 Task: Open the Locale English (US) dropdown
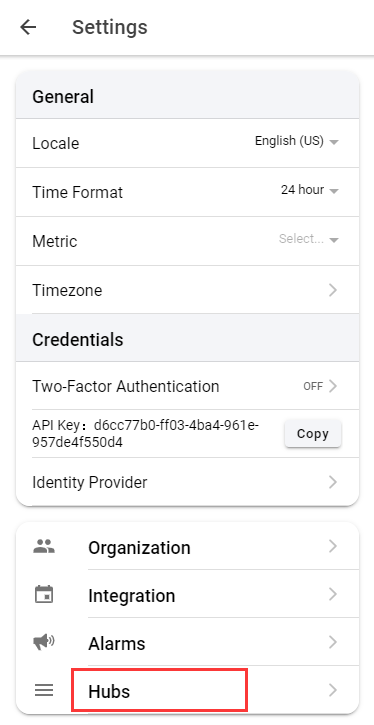(x=297, y=141)
